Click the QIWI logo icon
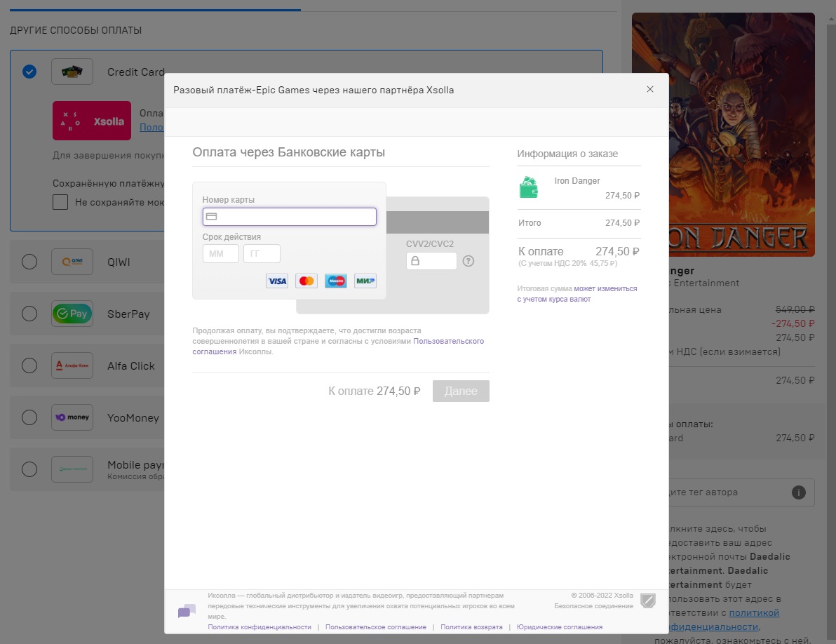Screen dimensions: 836x644 click(x=72, y=262)
